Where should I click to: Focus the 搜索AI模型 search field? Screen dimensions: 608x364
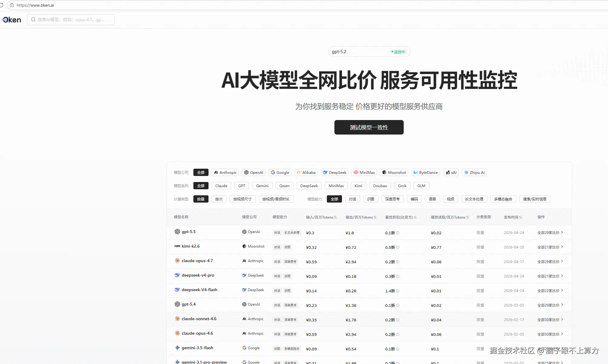pyautogui.click(x=71, y=20)
